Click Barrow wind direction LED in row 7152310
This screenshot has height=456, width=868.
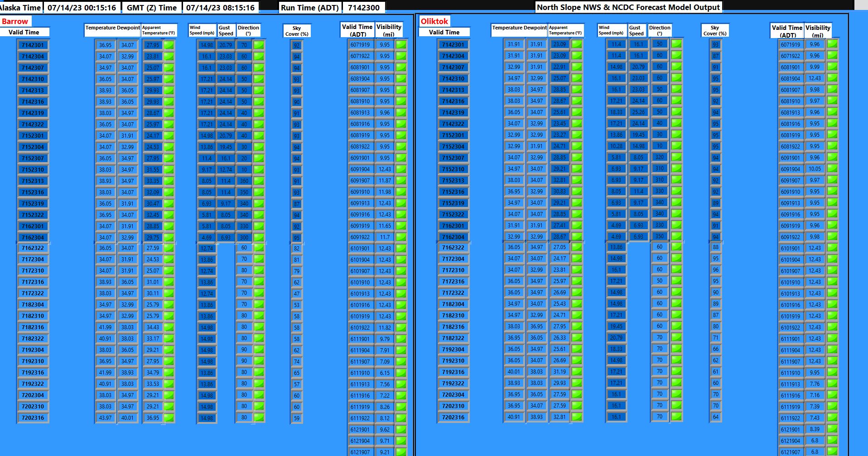tap(259, 169)
